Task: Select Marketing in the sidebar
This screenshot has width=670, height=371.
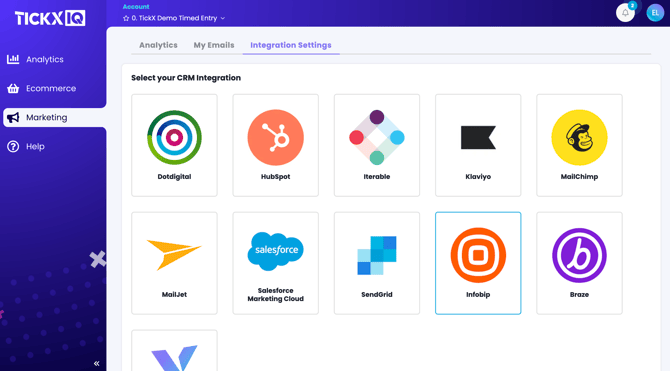Action: (x=54, y=118)
